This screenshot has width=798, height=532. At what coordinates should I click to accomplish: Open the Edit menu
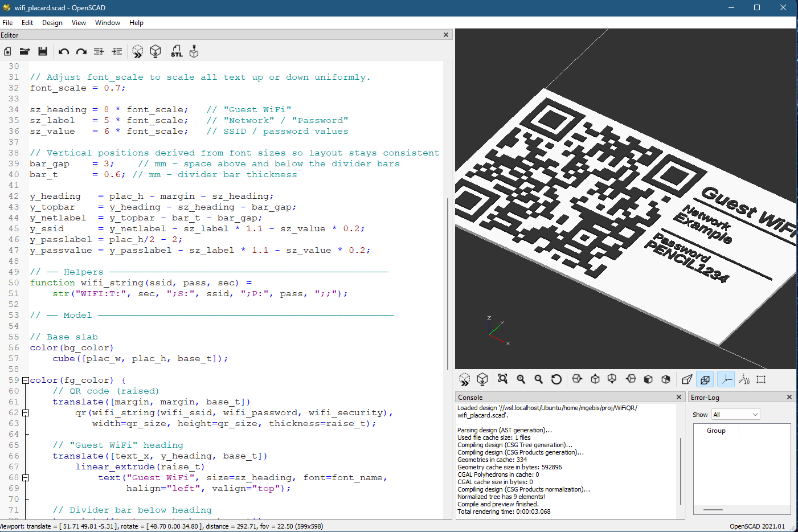(27, 23)
